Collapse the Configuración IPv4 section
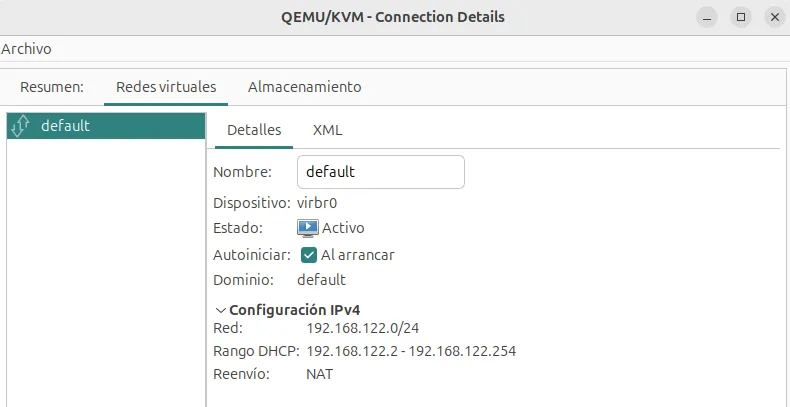The width and height of the screenshot is (790, 407). pyautogui.click(x=220, y=310)
